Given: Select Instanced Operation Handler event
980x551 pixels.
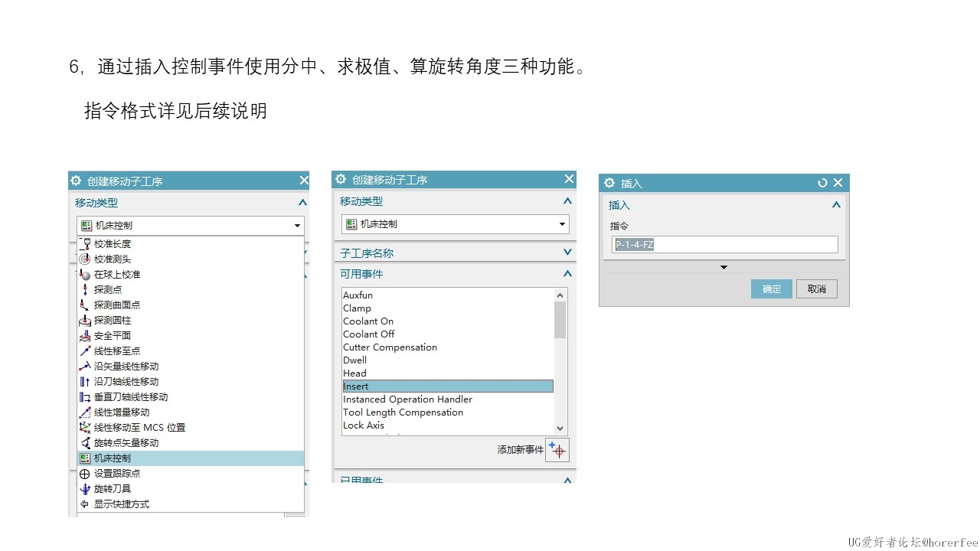Looking at the screenshot, I should click(448, 399).
